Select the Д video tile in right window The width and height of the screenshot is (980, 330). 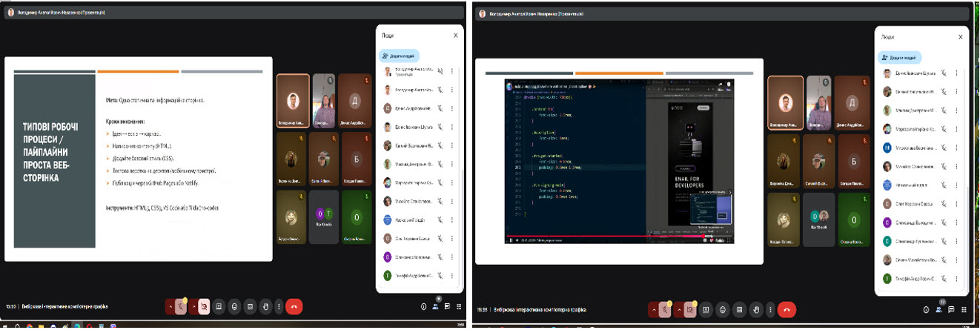(852, 102)
